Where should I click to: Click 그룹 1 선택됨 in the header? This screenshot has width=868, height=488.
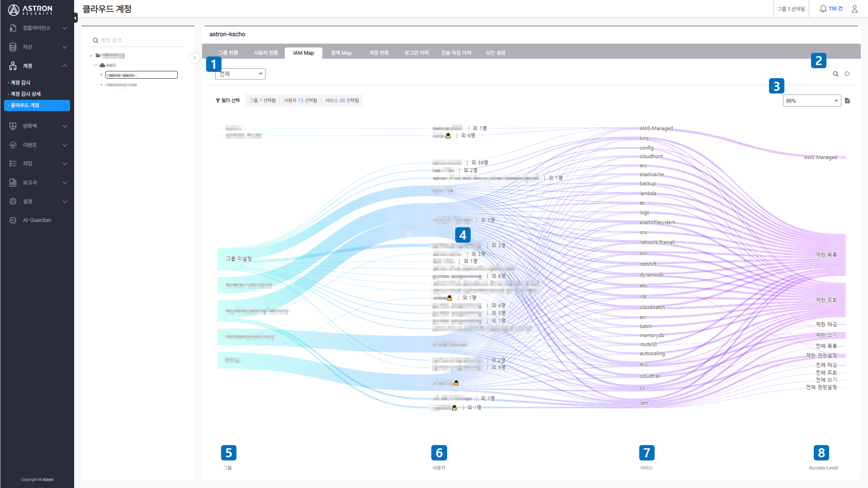pyautogui.click(x=791, y=9)
